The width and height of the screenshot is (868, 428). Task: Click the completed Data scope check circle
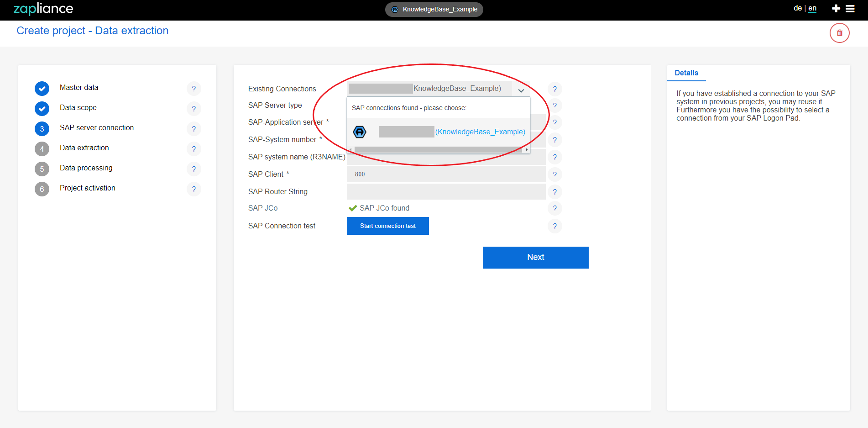(x=42, y=109)
